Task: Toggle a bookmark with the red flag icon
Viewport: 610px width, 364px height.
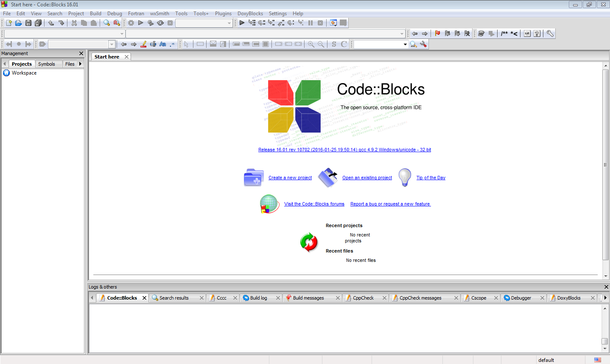Action: pos(437,33)
